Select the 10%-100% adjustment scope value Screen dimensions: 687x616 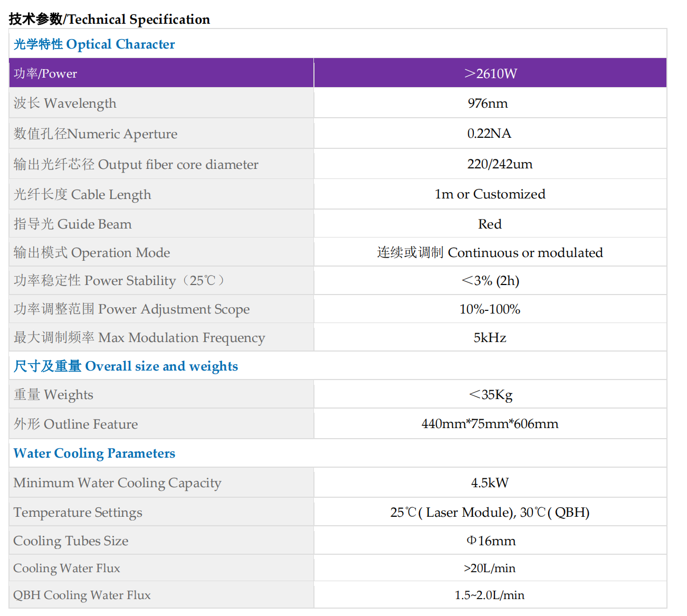tap(490, 309)
